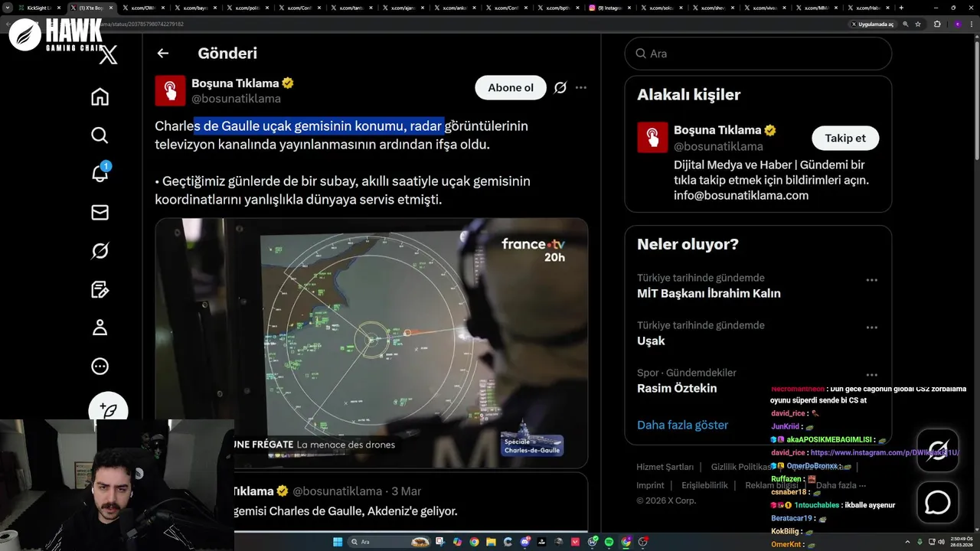Click the compose post feather button
The height and width of the screenshot is (551, 980).
click(x=108, y=409)
